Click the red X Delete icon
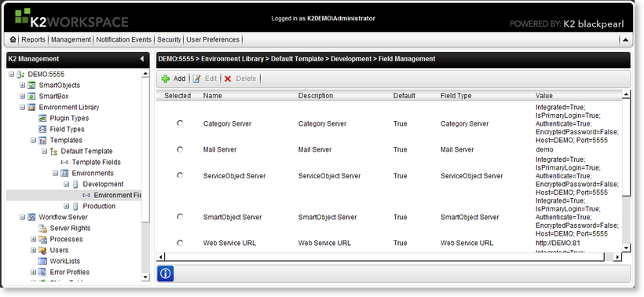 pos(228,79)
